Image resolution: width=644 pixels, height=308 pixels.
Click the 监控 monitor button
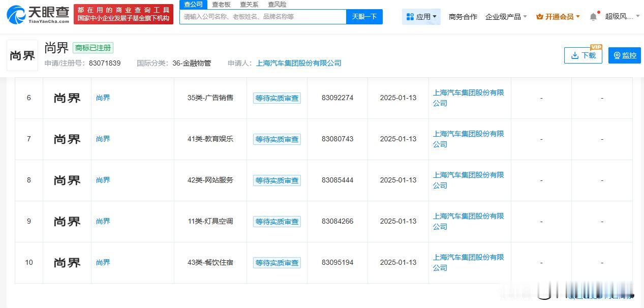point(625,55)
